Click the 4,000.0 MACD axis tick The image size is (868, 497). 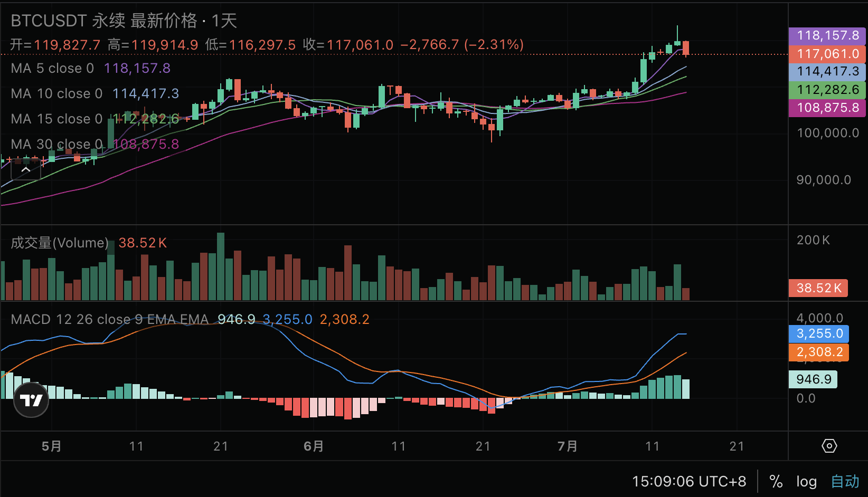pyautogui.click(x=820, y=318)
